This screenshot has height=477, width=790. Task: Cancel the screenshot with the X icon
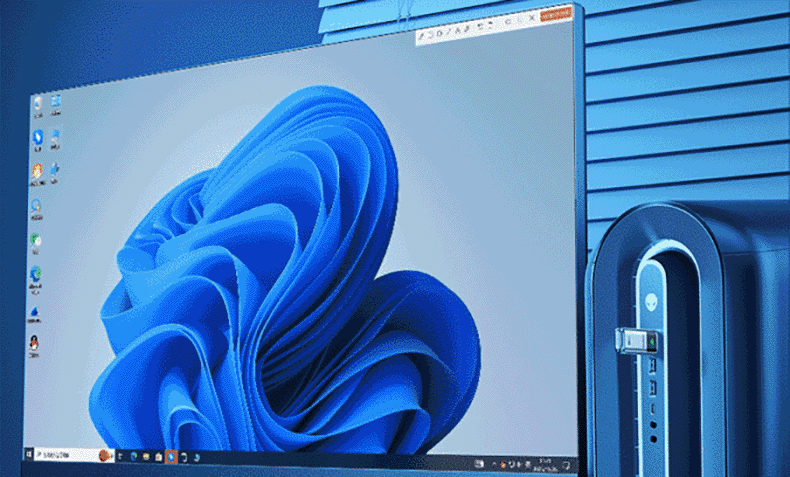point(532,18)
